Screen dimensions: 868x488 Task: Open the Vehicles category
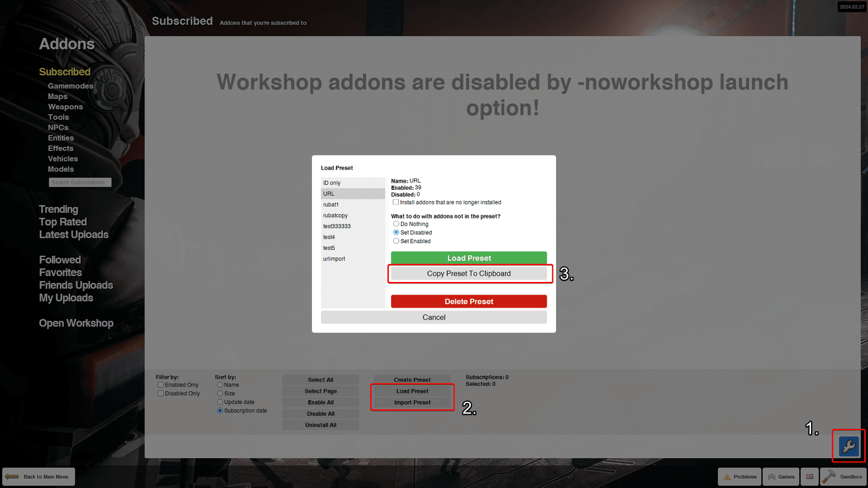pyautogui.click(x=63, y=159)
